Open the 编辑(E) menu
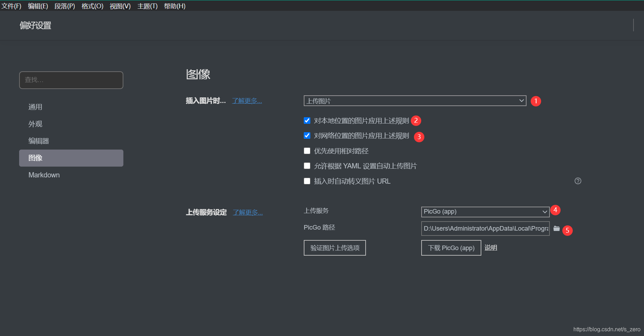 pos(38,6)
